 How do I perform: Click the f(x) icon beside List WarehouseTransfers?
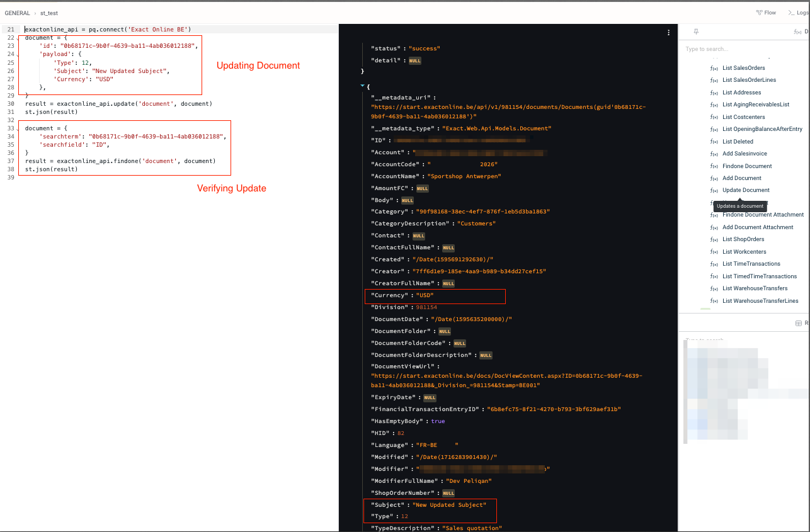coord(714,288)
